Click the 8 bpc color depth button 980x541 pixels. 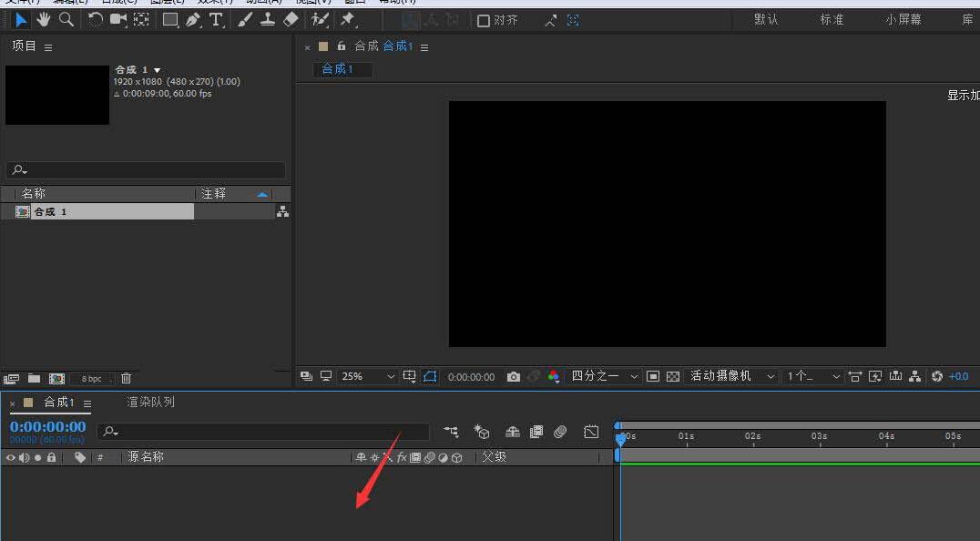91,379
